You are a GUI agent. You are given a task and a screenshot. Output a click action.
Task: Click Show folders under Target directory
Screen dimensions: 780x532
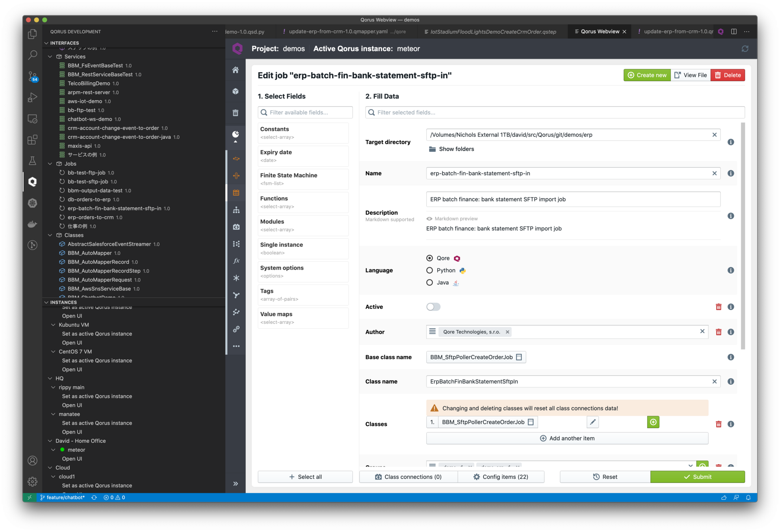point(452,149)
